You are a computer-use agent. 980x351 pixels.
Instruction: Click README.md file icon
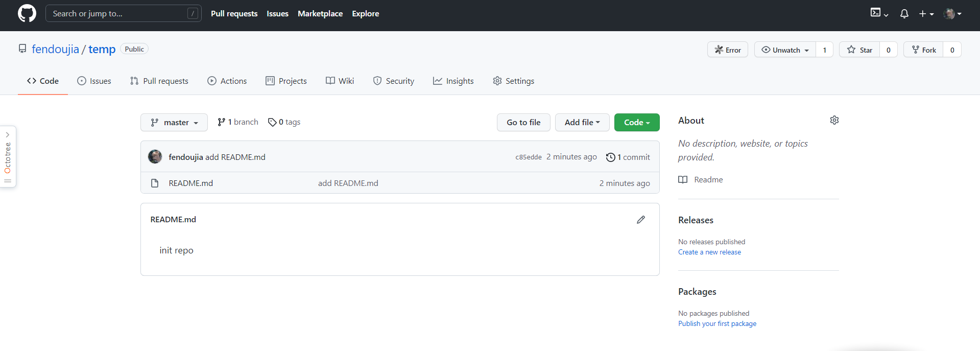pyautogui.click(x=155, y=183)
